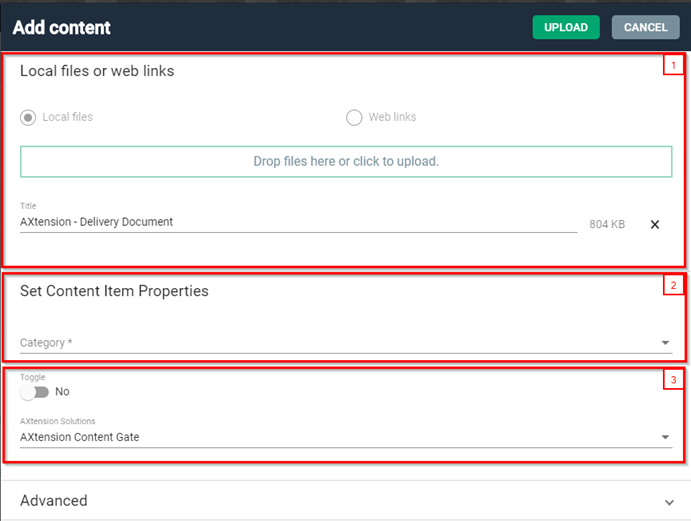Viewport: 691px width, 521px height.
Task: Select the Local files radio button
Action: coord(28,117)
